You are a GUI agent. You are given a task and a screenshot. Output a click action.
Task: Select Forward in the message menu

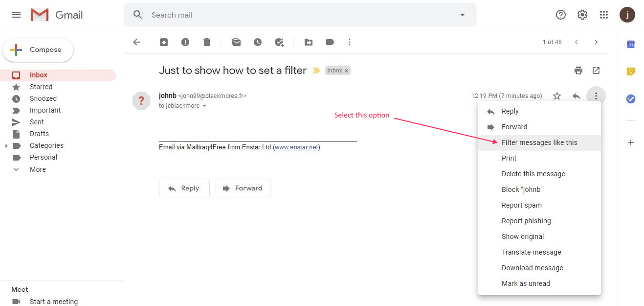[539, 127]
